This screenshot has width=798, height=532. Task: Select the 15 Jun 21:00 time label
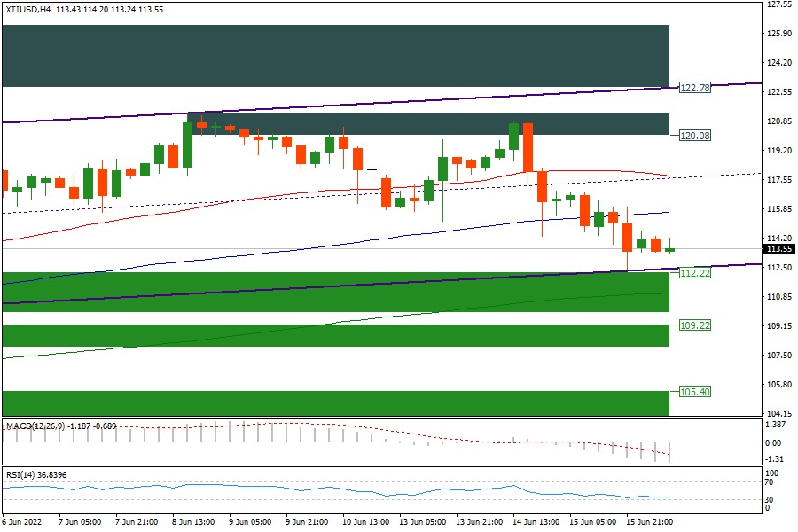648,521
